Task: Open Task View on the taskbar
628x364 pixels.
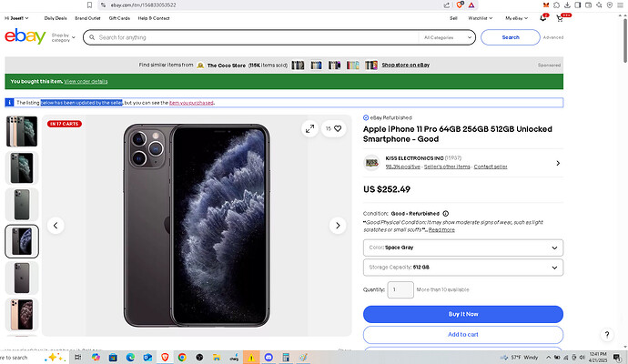Action: point(77,358)
